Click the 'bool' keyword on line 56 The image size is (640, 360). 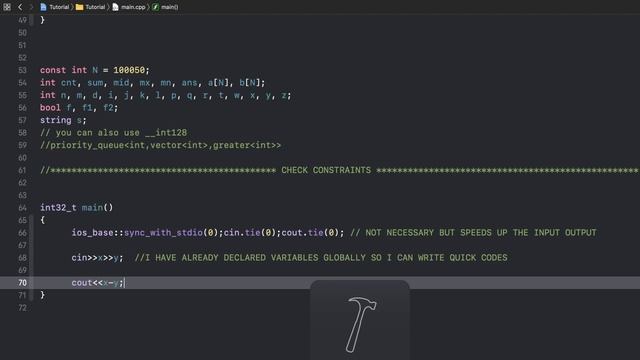(x=50, y=108)
